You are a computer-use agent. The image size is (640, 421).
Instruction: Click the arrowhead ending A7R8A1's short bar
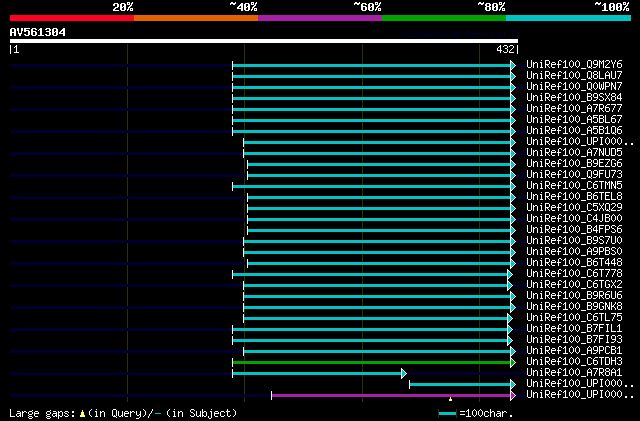404,374
